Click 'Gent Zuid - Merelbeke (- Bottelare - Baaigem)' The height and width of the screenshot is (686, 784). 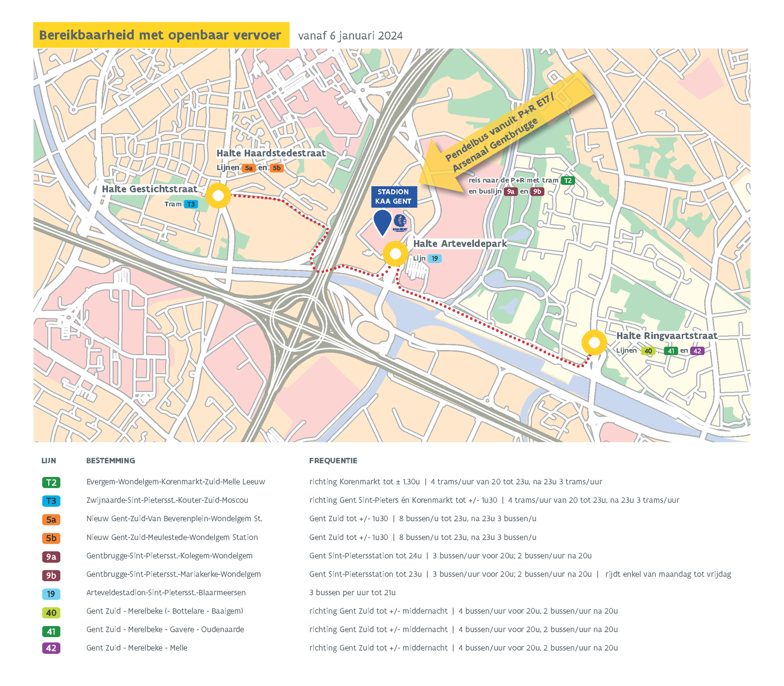pyautogui.click(x=165, y=611)
